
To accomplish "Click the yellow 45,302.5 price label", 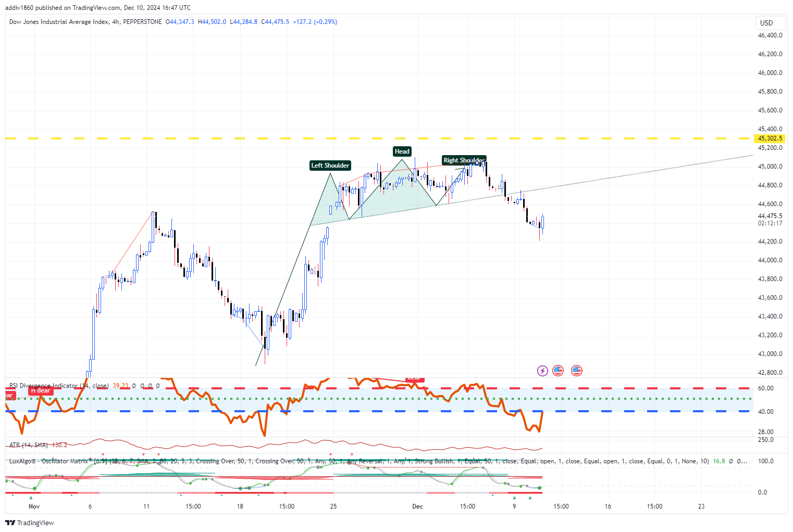I will [770, 138].
